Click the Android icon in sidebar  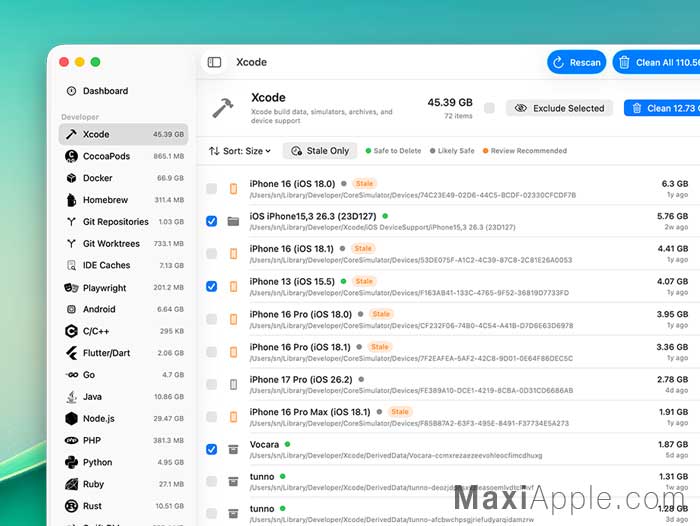pyautogui.click(x=71, y=309)
